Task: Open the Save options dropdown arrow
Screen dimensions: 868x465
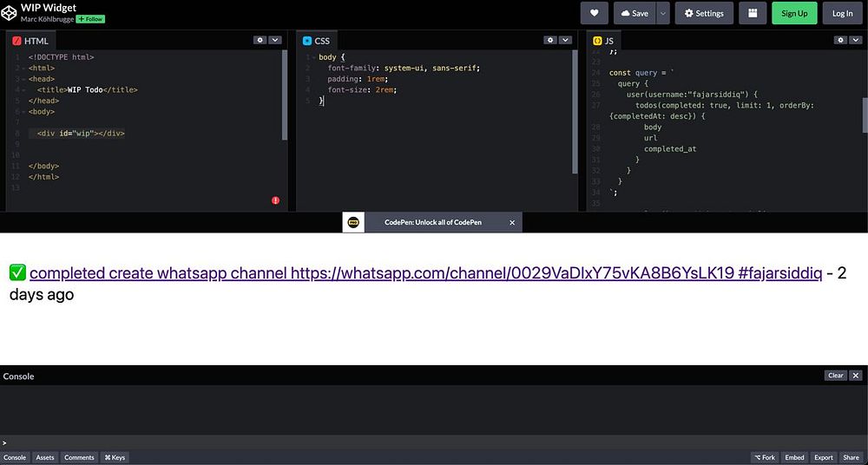Action: (663, 13)
